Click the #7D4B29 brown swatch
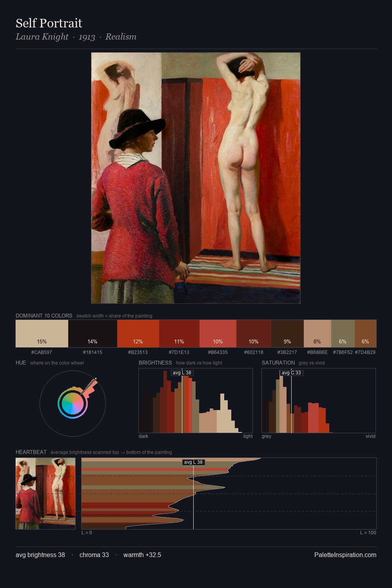 click(x=365, y=334)
